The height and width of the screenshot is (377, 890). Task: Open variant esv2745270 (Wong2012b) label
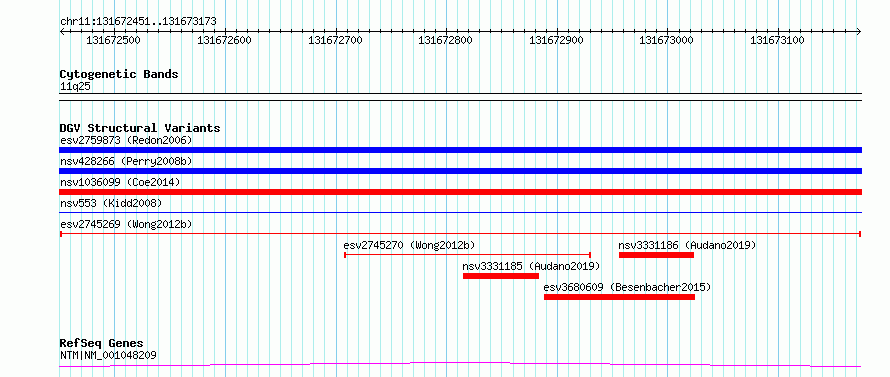pyautogui.click(x=409, y=245)
